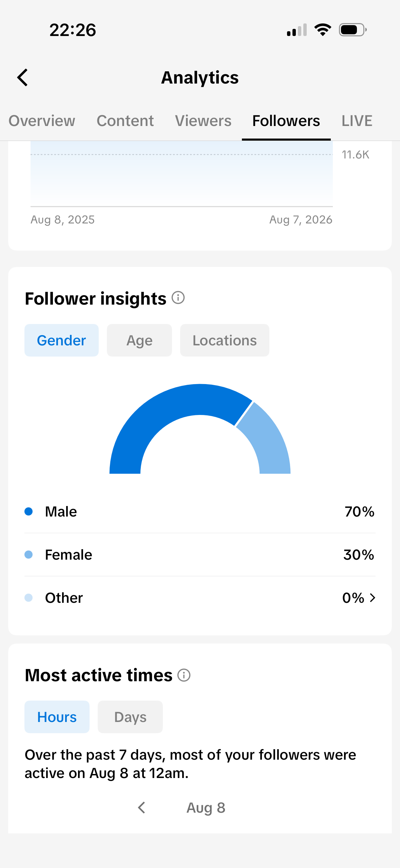Tap the battery status icon
400x868 pixels.
point(353,30)
